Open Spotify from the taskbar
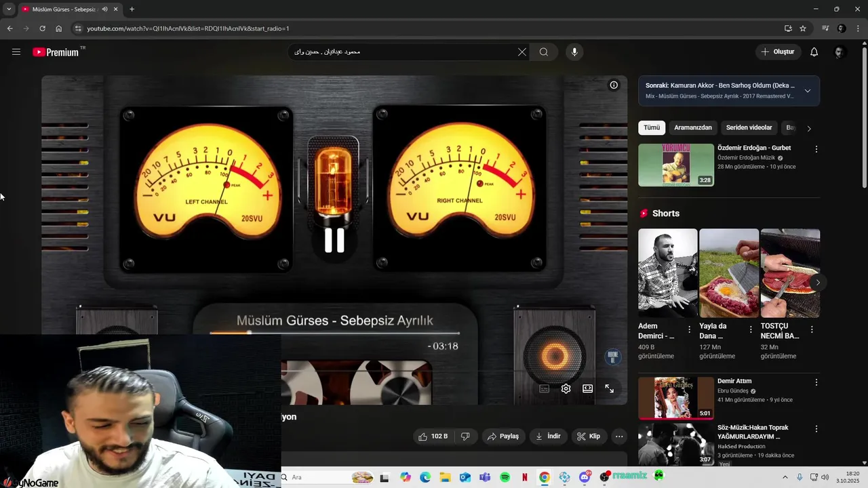The height and width of the screenshot is (488, 868). [x=505, y=477]
